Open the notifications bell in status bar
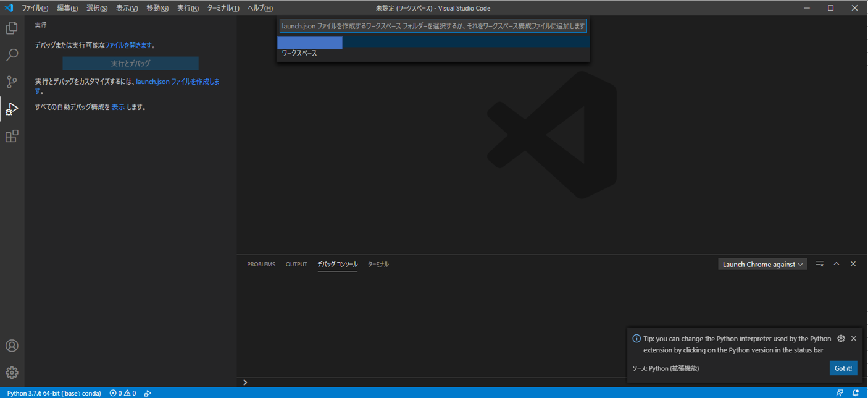868x398 pixels. coord(856,393)
